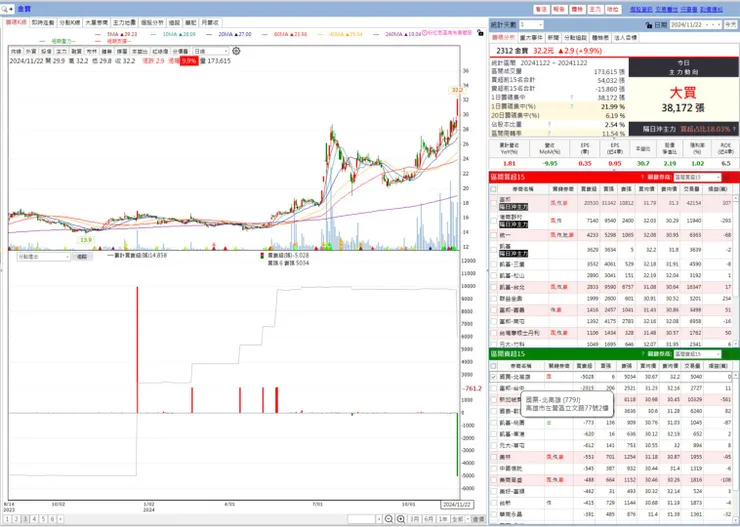This screenshot has width=740, height=527.
Task: Click the 元大-華屯 row in sell table
Action: point(611,445)
